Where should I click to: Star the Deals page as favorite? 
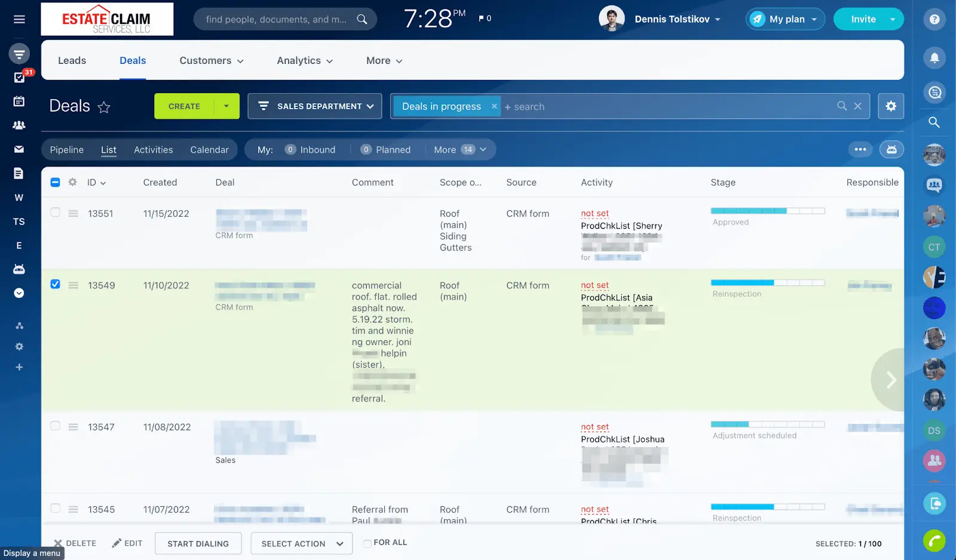pyautogui.click(x=104, y=107)
